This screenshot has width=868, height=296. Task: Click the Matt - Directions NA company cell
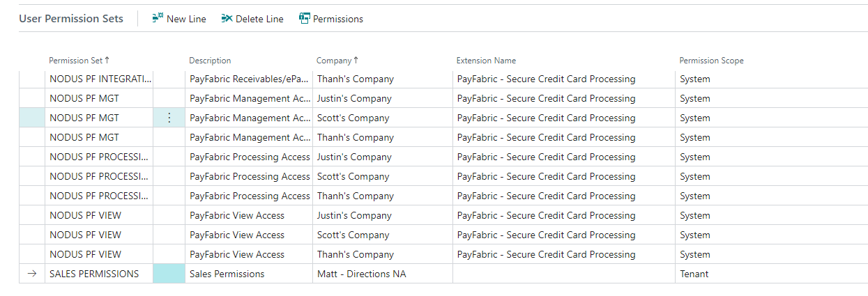click(x=361, y=274)
